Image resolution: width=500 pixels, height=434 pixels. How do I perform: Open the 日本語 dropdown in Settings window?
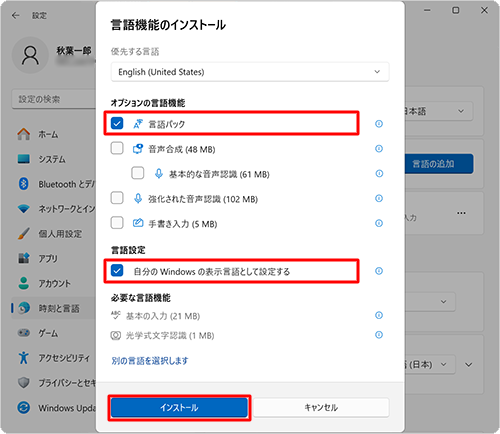(439, 111)
